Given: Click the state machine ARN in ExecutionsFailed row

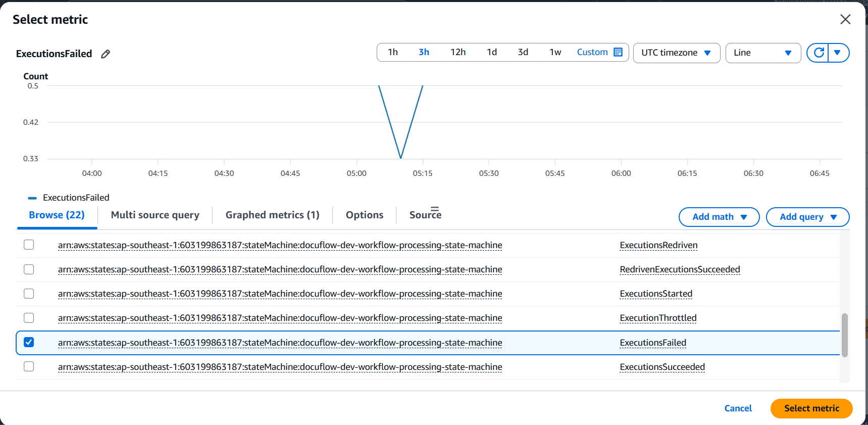Looking at the screenshot, I should [280, 343].
